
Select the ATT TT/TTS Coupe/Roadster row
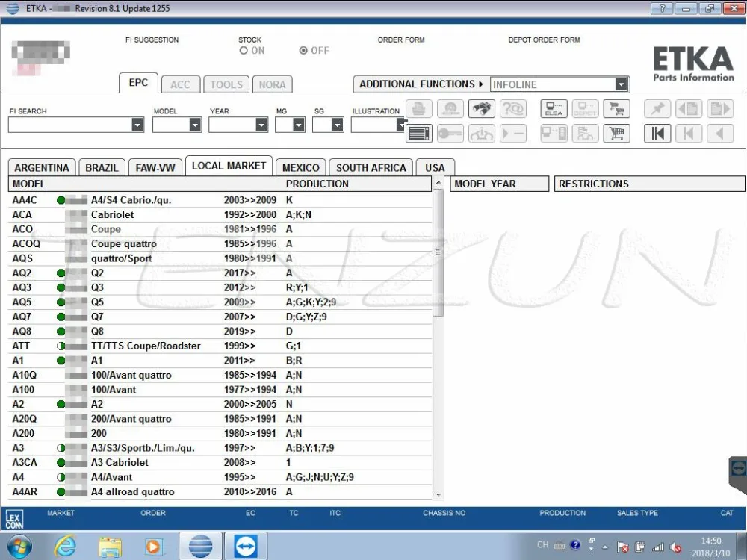click(220, 346)
